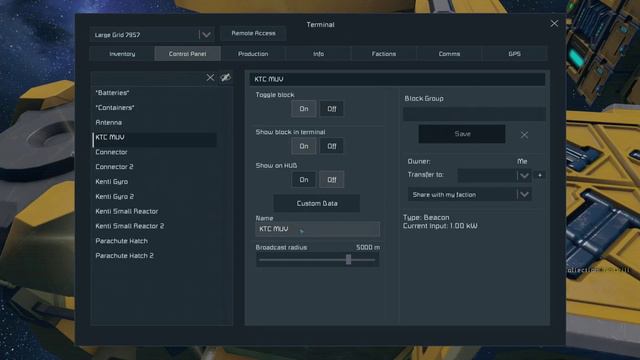
Task: Click the Owner value Me
Action: [x=522, y=161]
